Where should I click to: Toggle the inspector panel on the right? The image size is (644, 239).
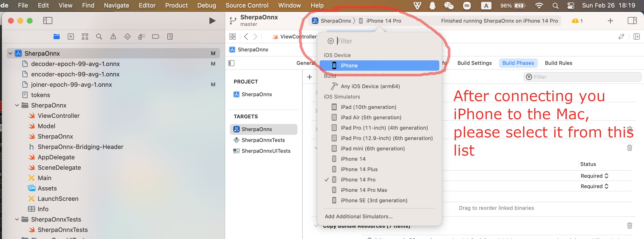pos(632,21)
